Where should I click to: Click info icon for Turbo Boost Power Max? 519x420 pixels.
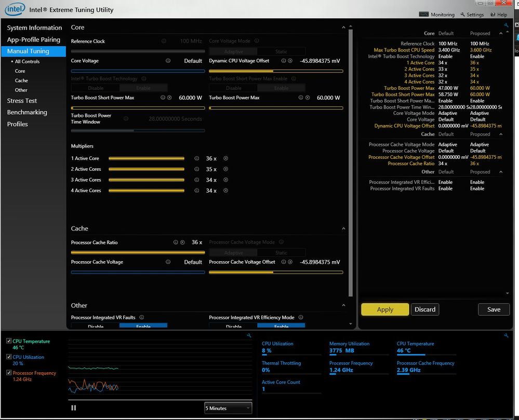pos(301,98)
